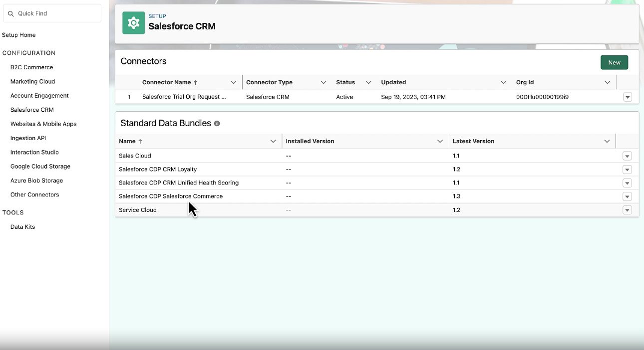644x350 pixels.
Task: Click the New connector button
Action: pos(614,62)
